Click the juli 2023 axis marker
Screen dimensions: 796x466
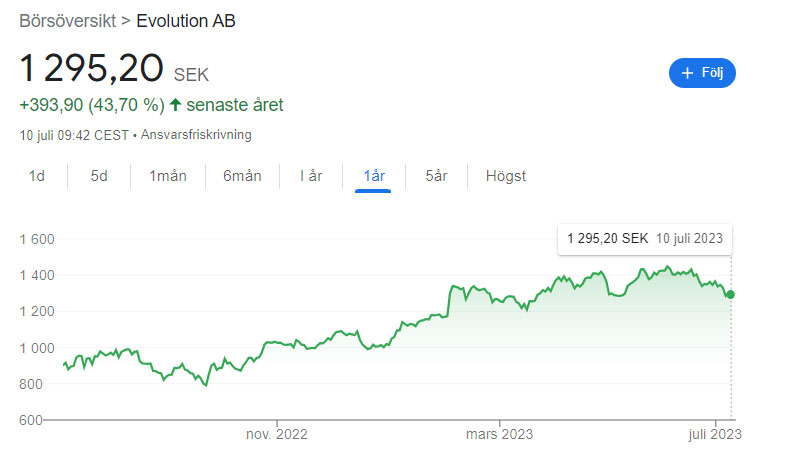[x=715, y=435]
